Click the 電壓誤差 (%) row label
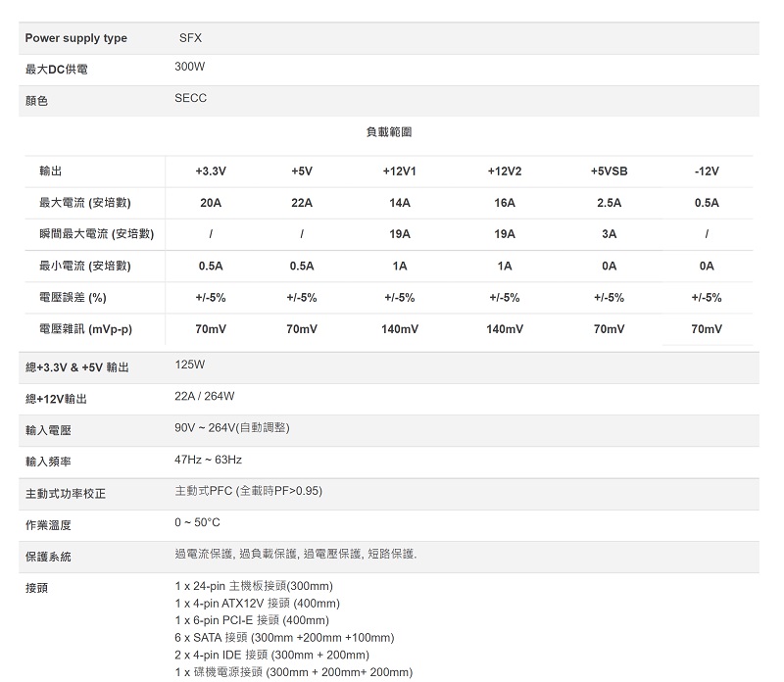784x682 pixels. click(73, 298)
